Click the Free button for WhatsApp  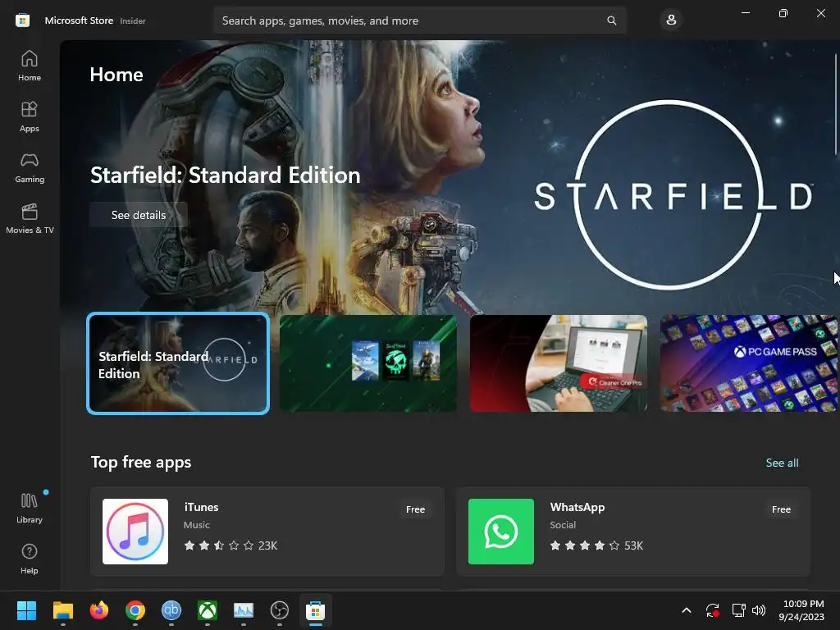click(781, 509)
